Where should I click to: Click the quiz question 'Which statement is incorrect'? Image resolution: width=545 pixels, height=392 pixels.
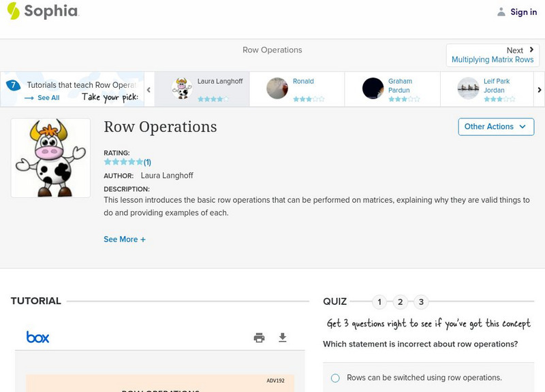pos(420,344)
